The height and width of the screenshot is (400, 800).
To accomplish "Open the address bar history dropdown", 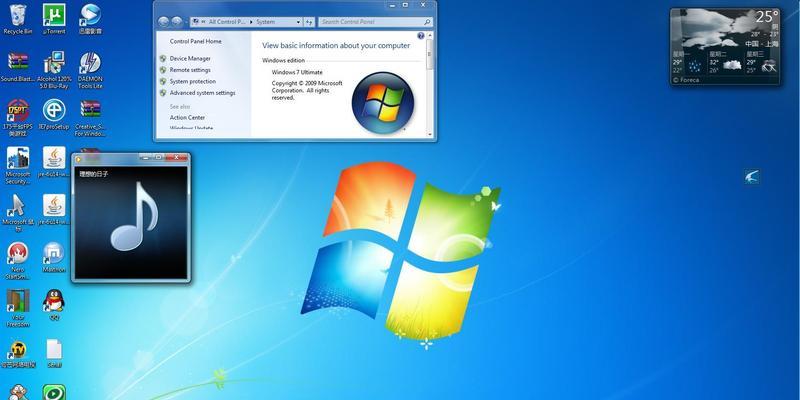I will [298, 22].
